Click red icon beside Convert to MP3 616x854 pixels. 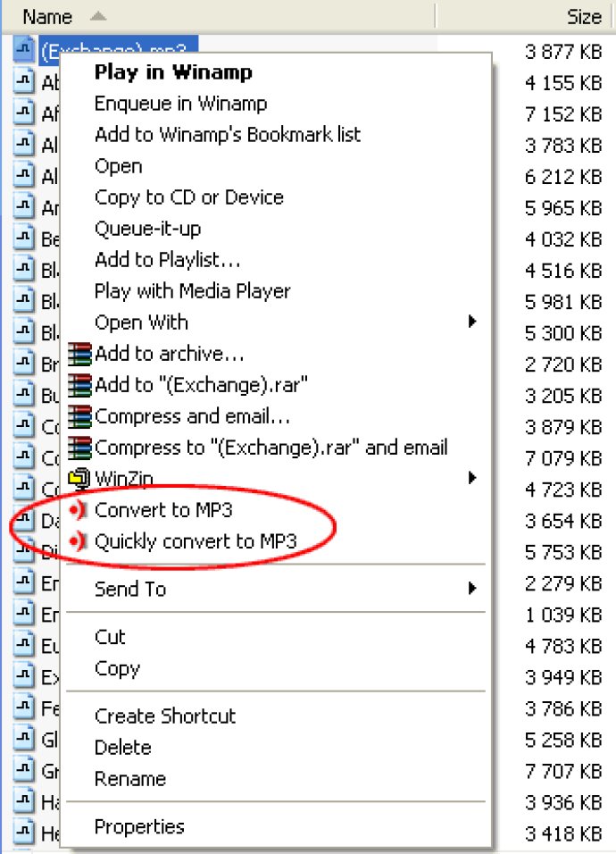[79, 510]
